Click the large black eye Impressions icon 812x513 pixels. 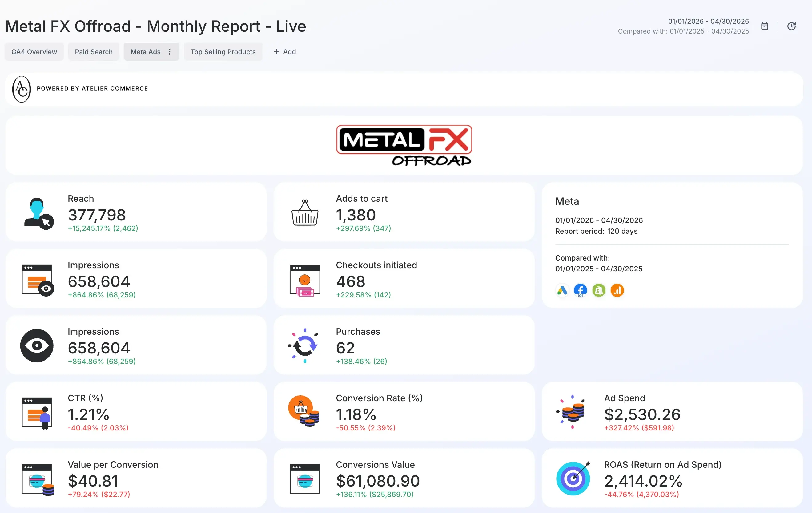tap(37, 346)
